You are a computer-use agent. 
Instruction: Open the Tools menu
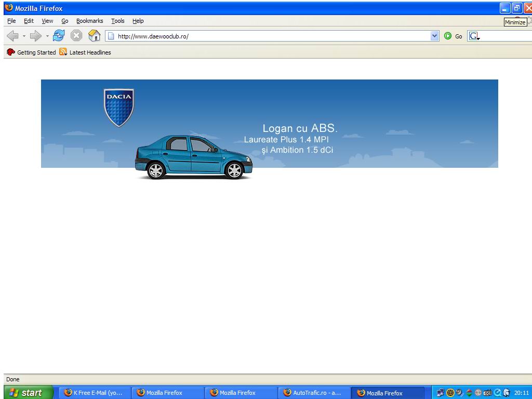(x=118, y=21)
